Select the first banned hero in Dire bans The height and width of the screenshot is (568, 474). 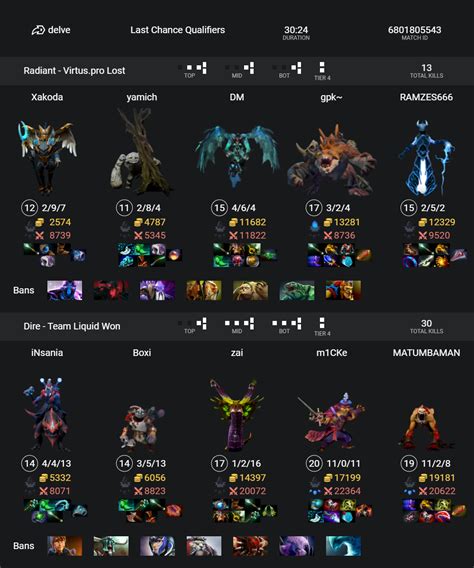(x=65, y=546)
